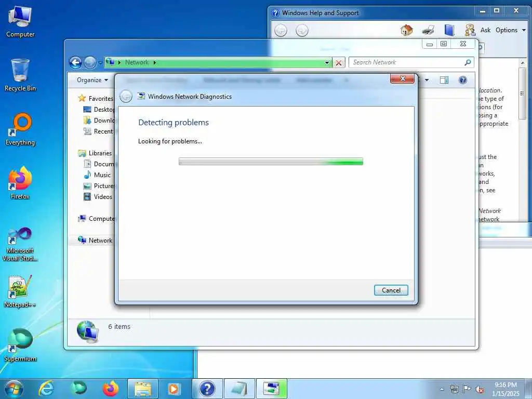Image resolution: width=532 pixels, height=399 pixels.
Task: Open the Everything desktop shortcut
Action: point(20,129)
